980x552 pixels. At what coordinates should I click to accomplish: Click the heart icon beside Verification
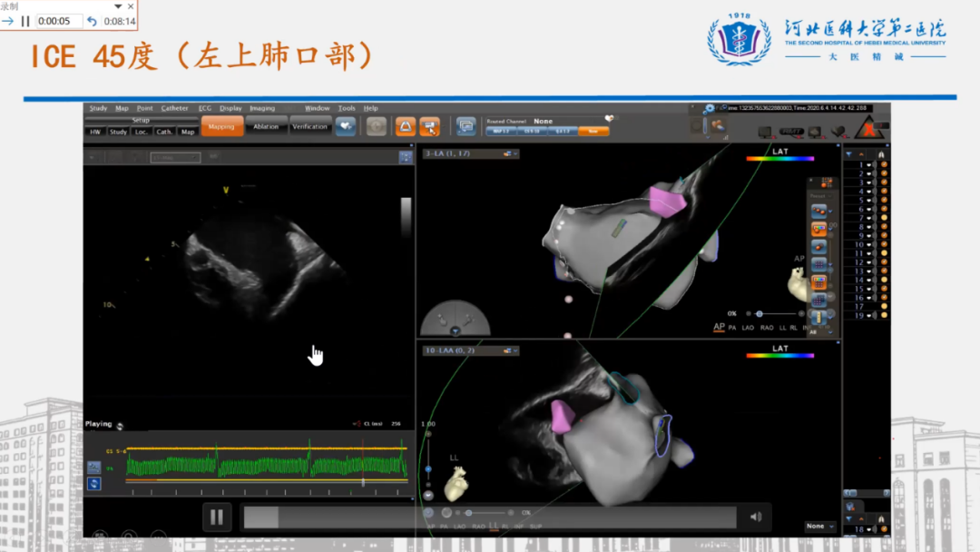(345, 127)
